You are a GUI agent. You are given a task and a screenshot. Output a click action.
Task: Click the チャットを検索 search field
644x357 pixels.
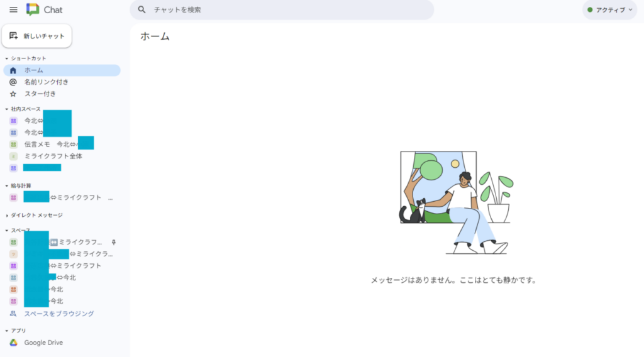283,10
